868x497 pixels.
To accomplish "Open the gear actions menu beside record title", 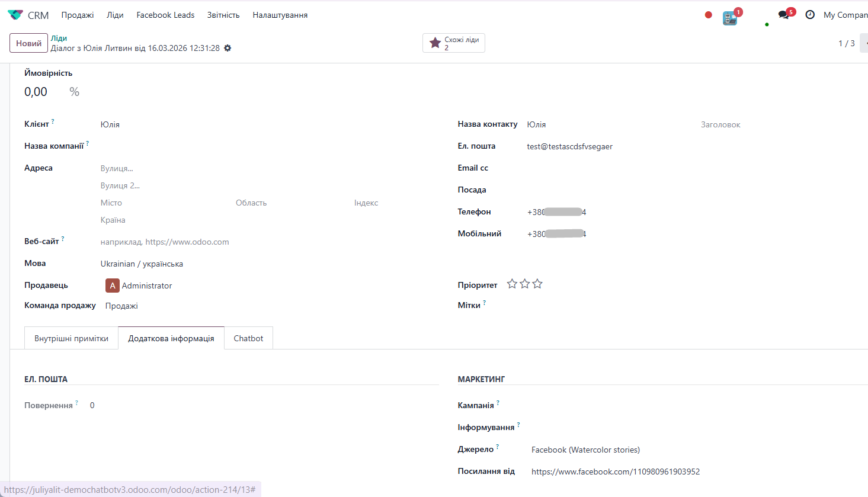I will coord(228,48).
